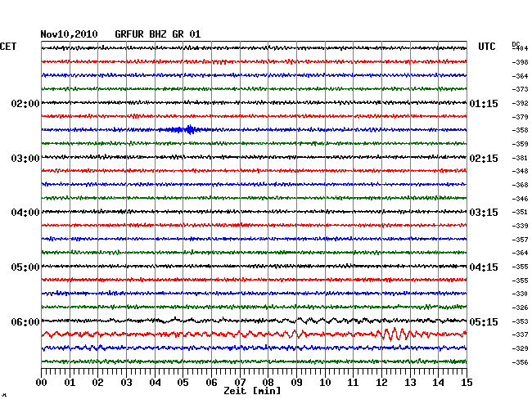Screen dimensions: 532x404
Task: Click the Zeit [min] axis title
Action: [x=252, y=391]
